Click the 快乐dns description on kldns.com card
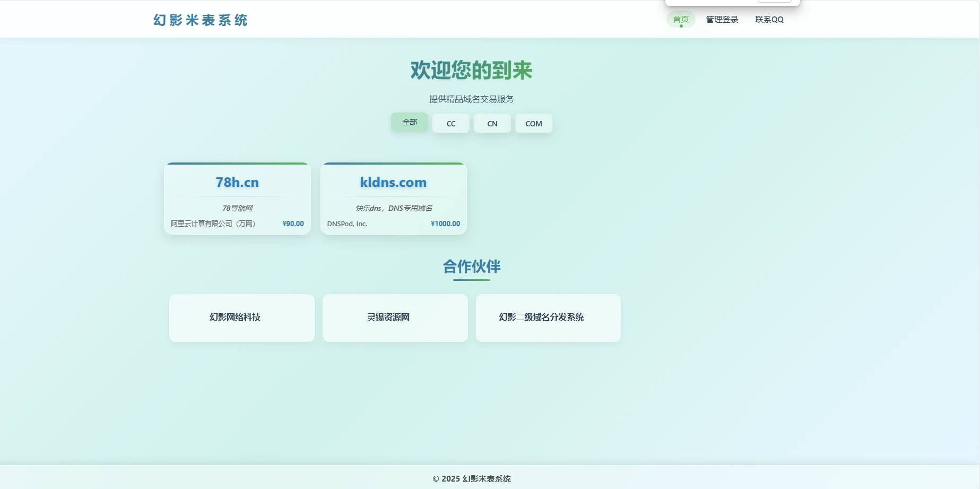The height and width of the screenshot is (489, 980). click(x=394, y=208)
